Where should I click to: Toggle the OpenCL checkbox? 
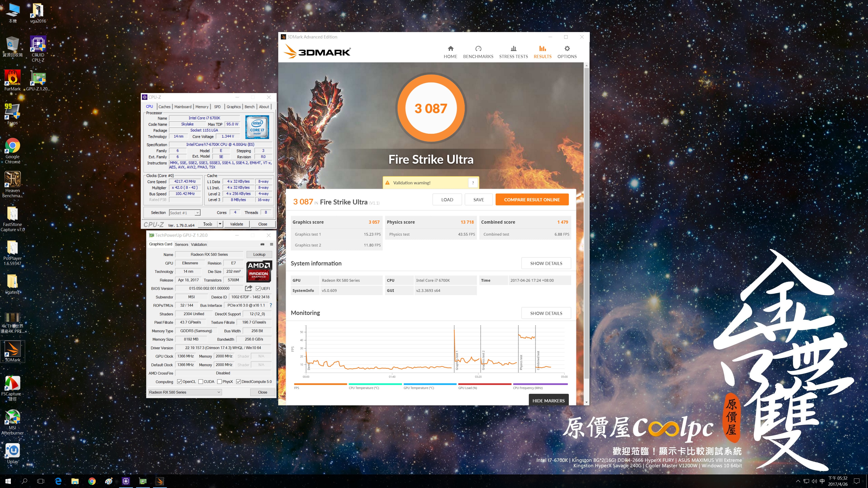180,382
